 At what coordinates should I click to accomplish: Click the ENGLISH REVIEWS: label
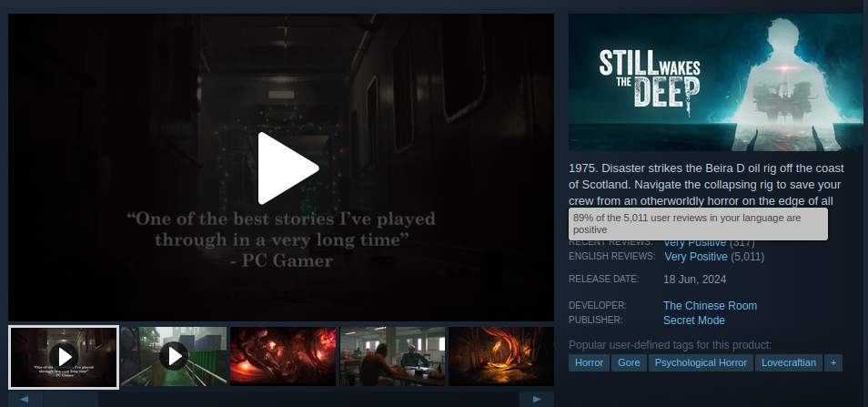coord(611,257)
